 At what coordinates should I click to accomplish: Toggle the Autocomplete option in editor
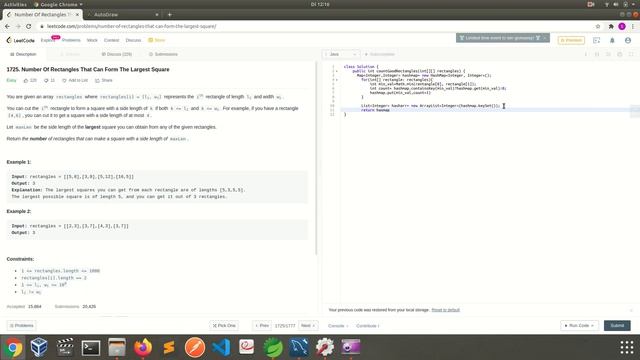(380, 54)
